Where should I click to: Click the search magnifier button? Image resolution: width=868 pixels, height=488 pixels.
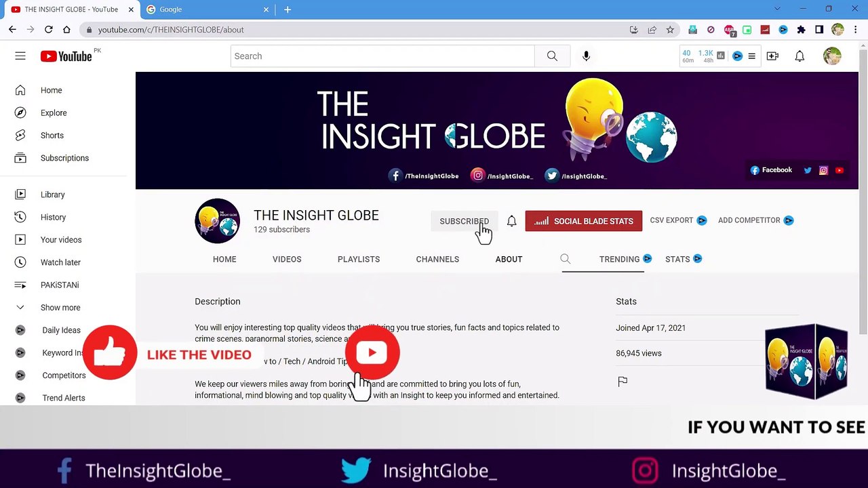[552, 56]
